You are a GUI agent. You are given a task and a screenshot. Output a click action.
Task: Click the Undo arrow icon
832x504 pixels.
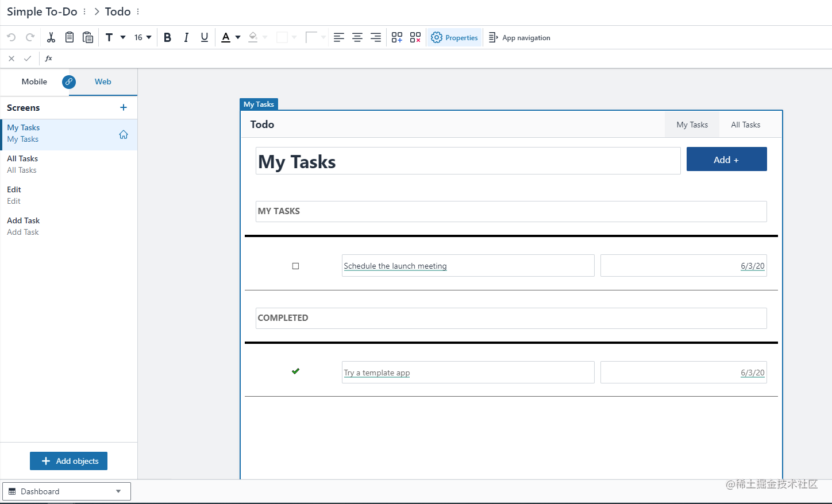tap(11, 37)
